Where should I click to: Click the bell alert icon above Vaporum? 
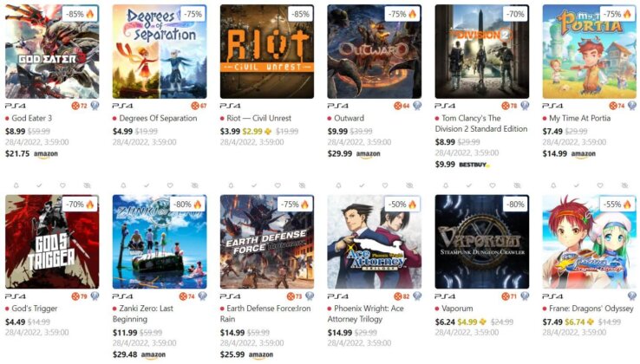446,185
